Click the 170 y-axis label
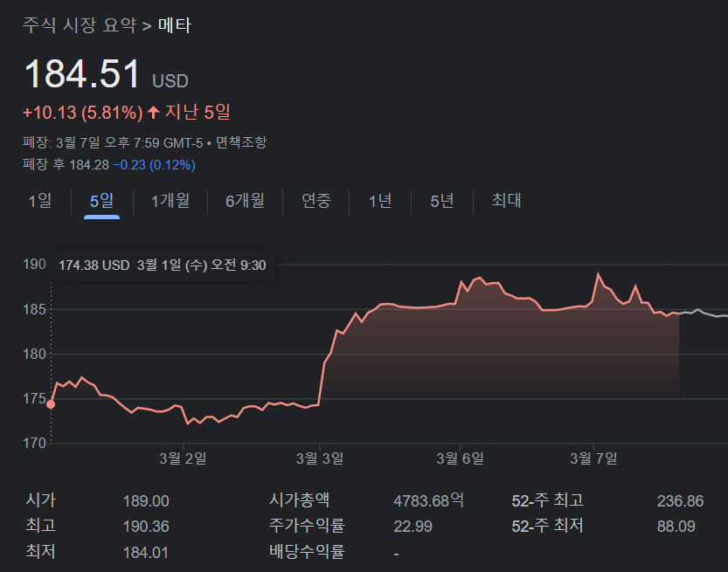Viewport: 728px width, 572px height. tap(34, 443)
